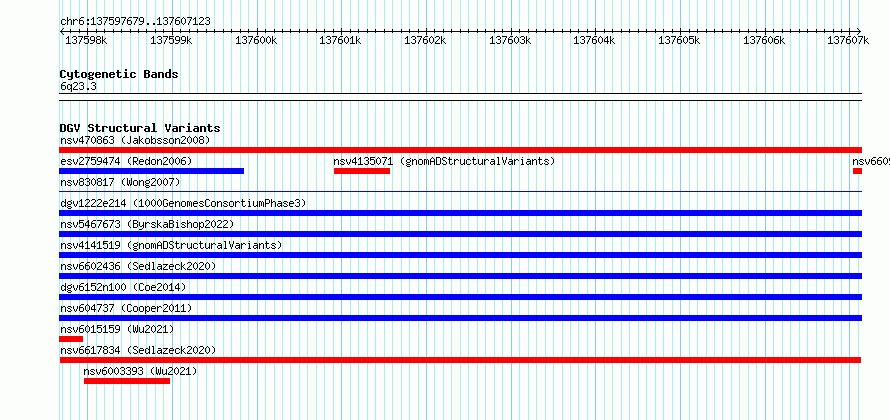Image resolution: width=890 pixels, height=420 pixels.
Task: Open nsv6602436 (Sedlazeck2020) label
Action: [138, 266]
